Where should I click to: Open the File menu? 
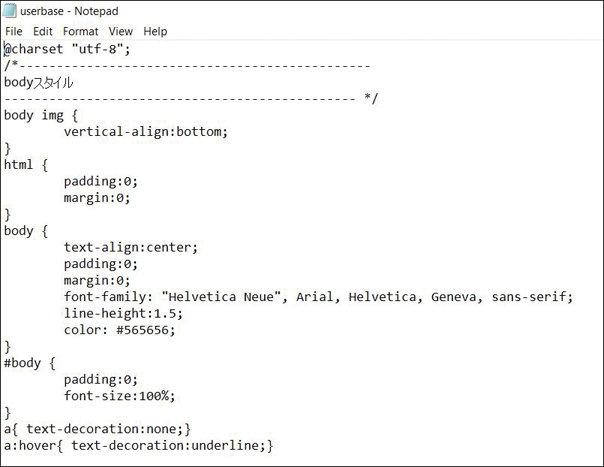14,31
